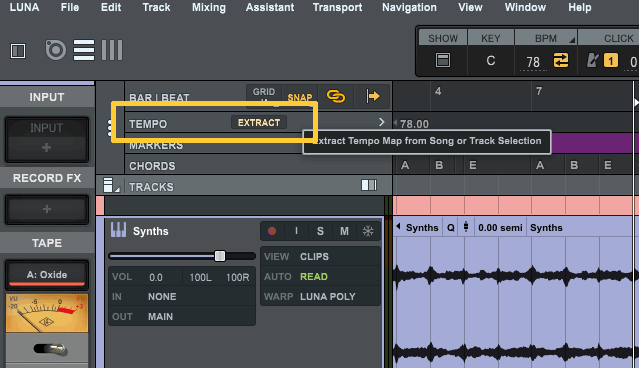
Task: Click the 100L pan value
Action: point(201,278)
